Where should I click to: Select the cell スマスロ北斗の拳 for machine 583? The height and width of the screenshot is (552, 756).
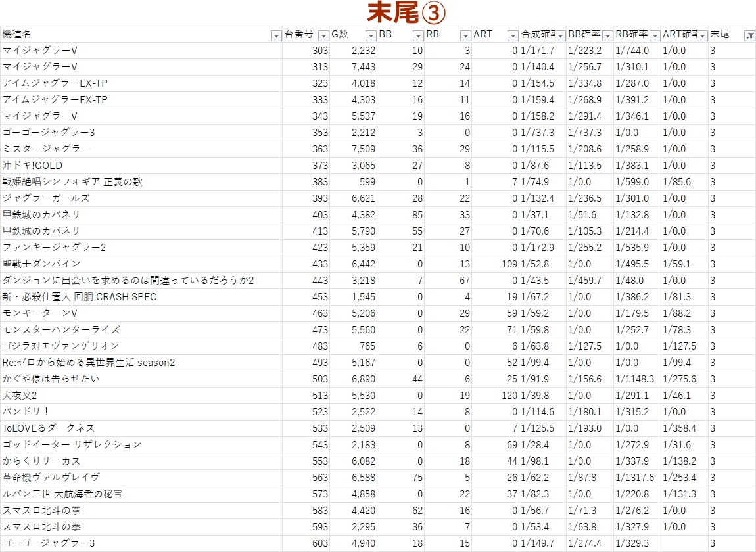pos(141,510)
